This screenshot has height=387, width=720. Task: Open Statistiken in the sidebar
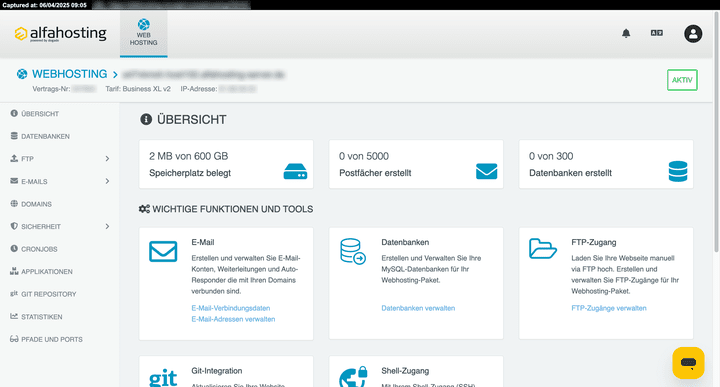(x=42, y=317)
